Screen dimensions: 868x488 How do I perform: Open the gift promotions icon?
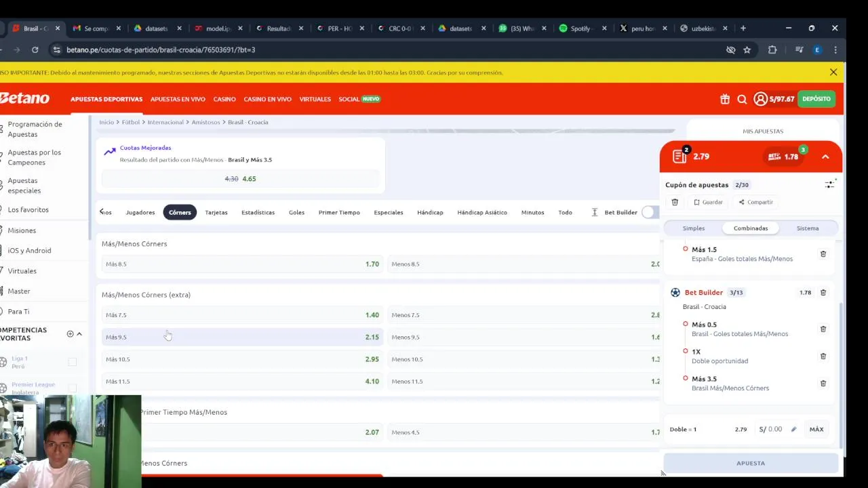pyautogui.click(x=725, y=99)
